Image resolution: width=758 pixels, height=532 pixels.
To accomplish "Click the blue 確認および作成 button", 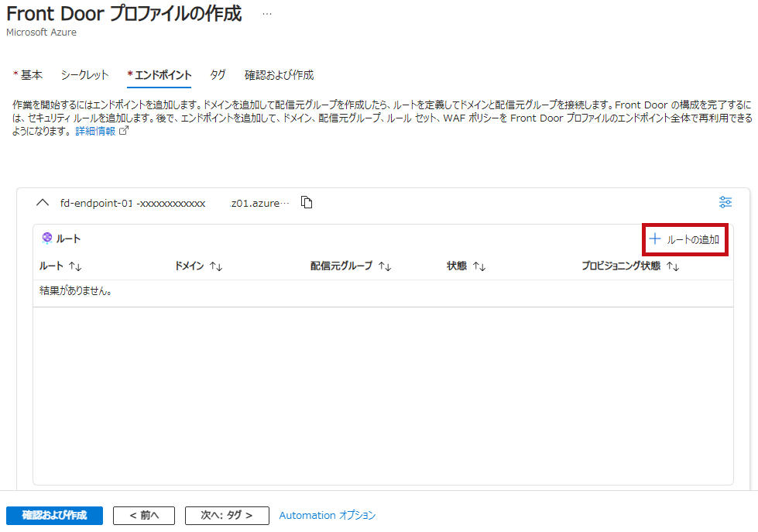I will click(55, 516).
